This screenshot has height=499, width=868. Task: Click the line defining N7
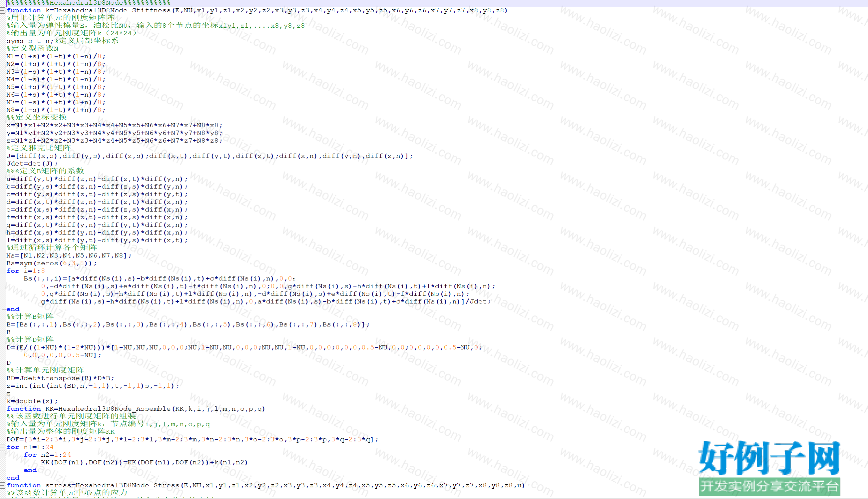pos(56,102)
